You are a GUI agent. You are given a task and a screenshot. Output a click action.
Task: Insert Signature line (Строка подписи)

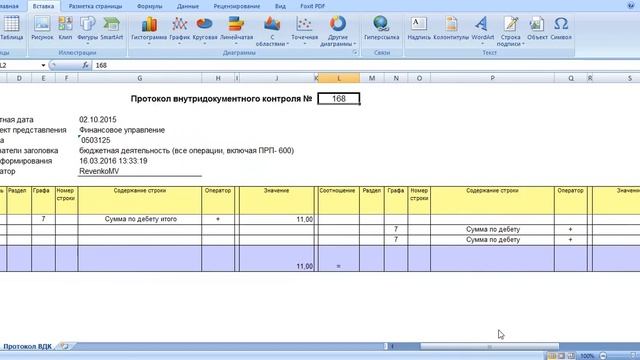[510, 31]
